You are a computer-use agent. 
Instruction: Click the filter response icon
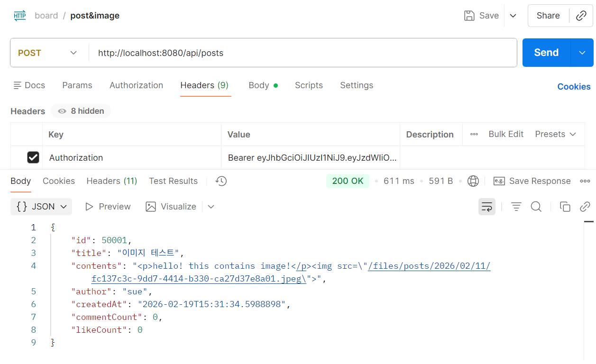click(516, 207)
